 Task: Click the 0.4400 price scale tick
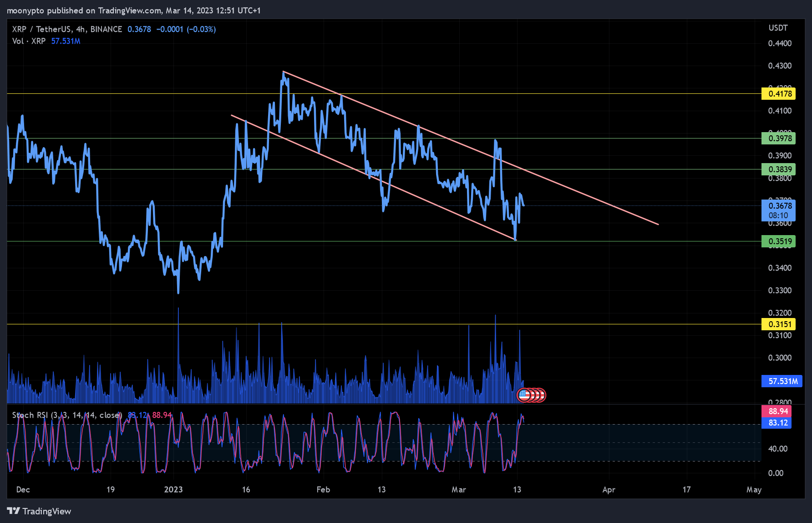tap(780, 43)
